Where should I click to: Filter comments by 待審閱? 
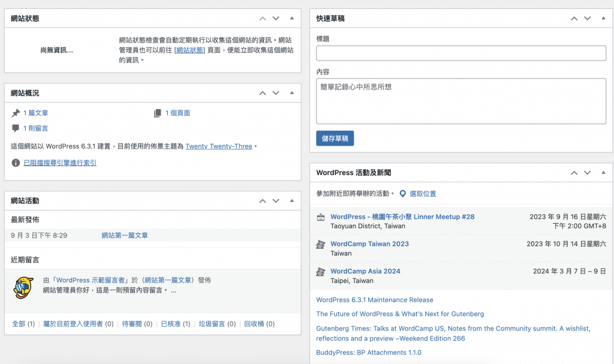coord(131,324)
